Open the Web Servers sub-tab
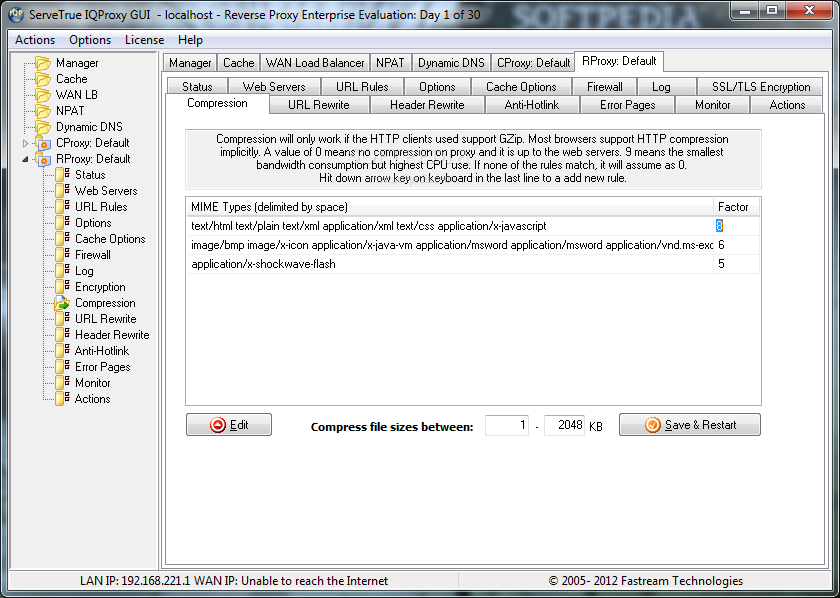The width and height of the screenshot is (840, 598). (274, 87)
